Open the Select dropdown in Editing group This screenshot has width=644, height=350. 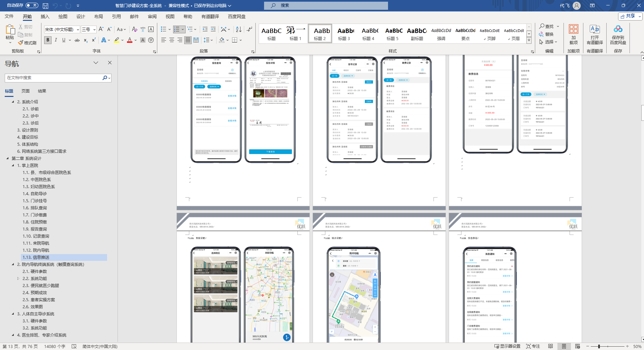[x=548, y=42]
